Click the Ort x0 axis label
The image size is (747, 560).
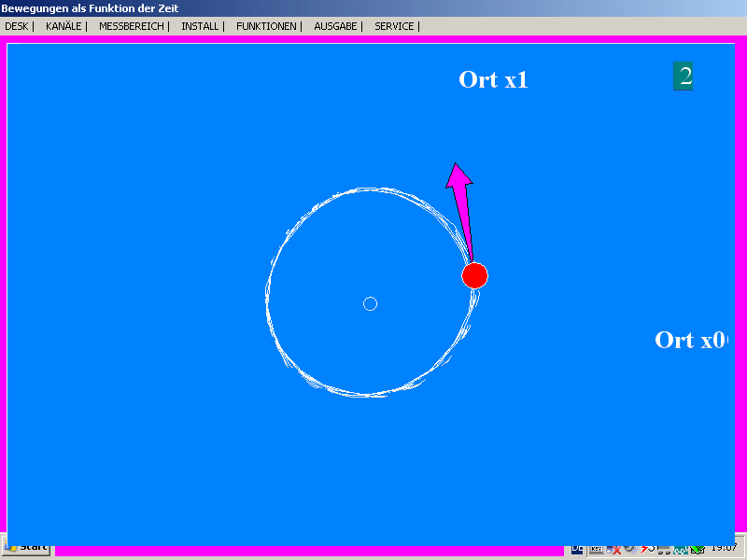click(689, 340)
